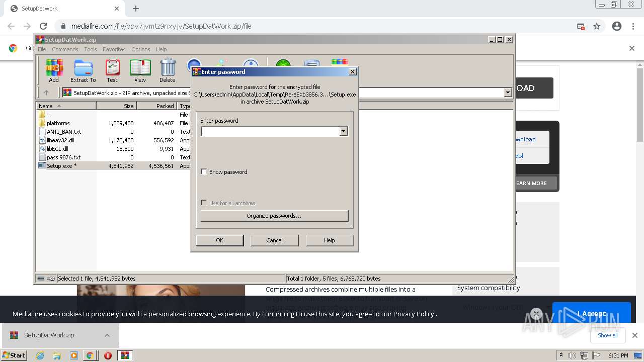The image size is (644, 362).
Task: Go back in Chrome
Action: click(x=11, y=26)
